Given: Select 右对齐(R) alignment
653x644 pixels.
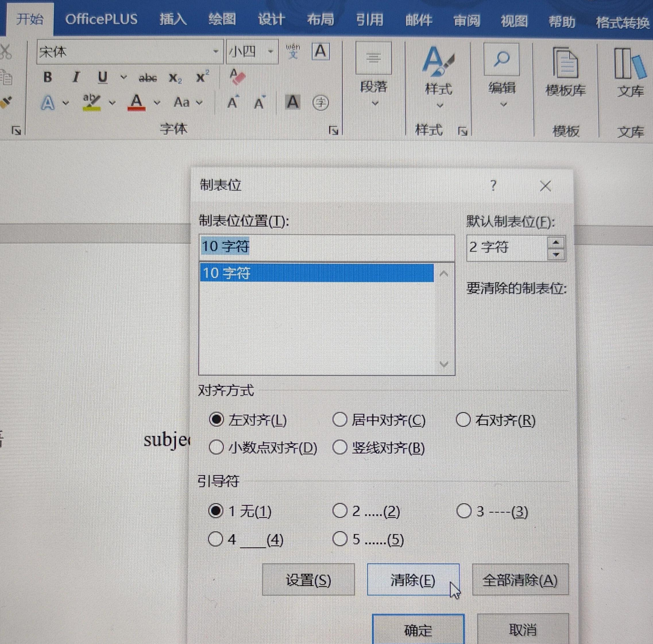Looking at the screenshot, I should tap(496, 420).
